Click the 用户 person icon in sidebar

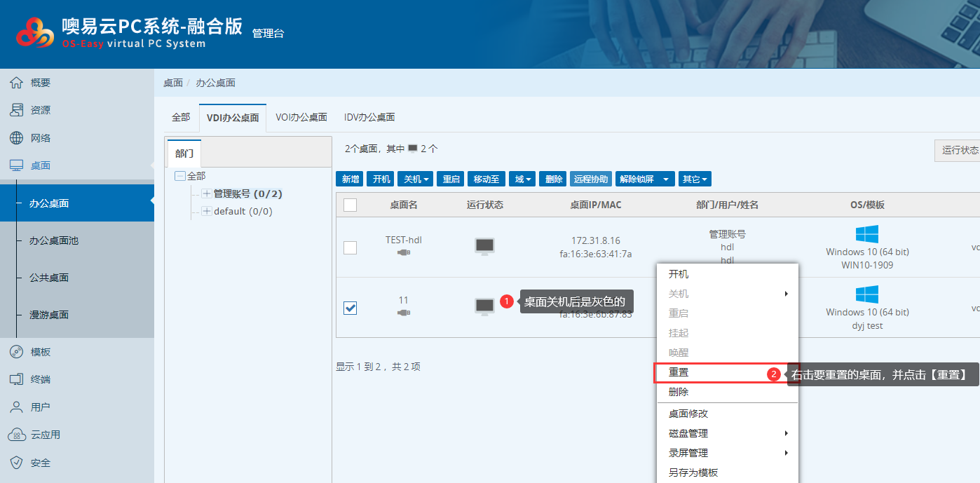point(16,407)
